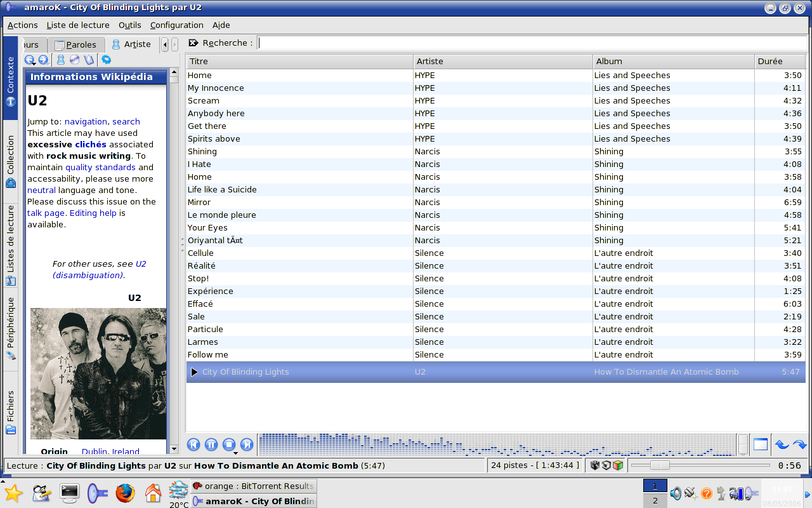Screen dimensions: 812x508
Task: Switch to the Artiste tab
Action: tap(131, 44)
